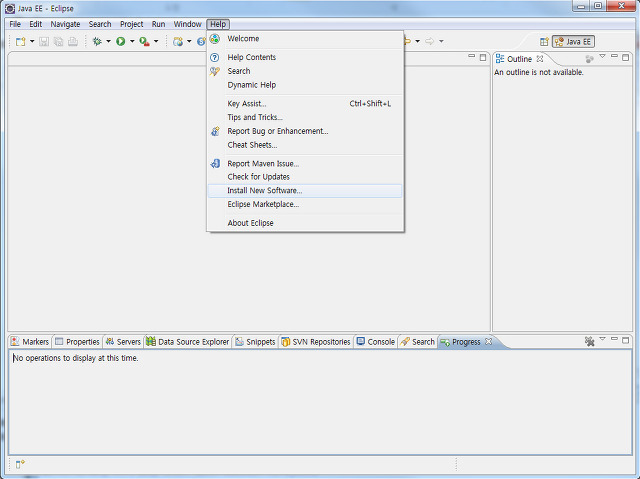Image resolution: width=640 pixels, height=479 pixels.
Task: Choose Report Bug or Enhancement... entry
Action: point(305,131)
